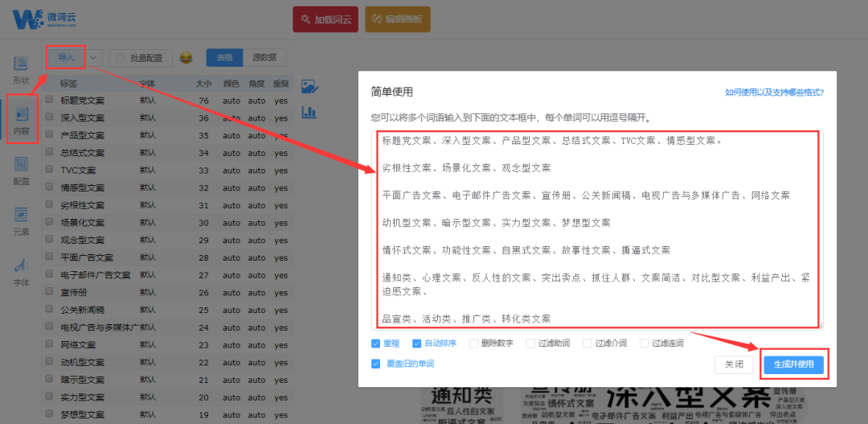Click the size value 76 cell
Viewport: 868px width, 424px height.
[x=203, y=101]
